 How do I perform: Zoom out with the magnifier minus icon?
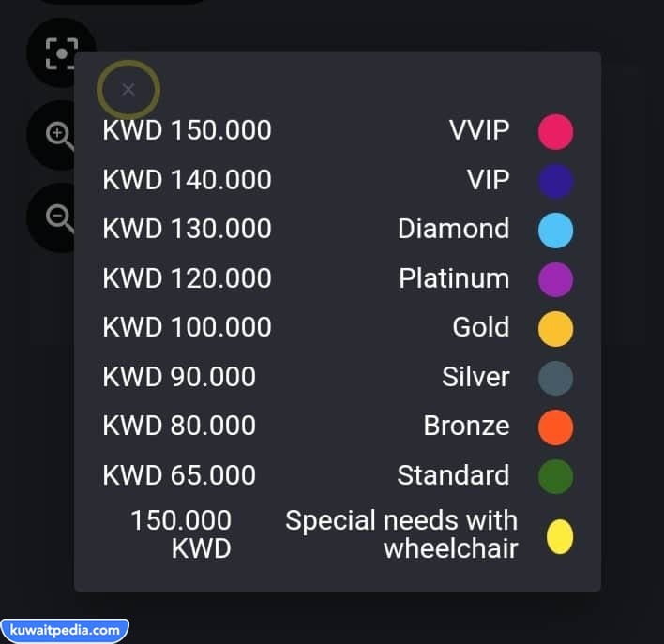(x=59, y=218)
